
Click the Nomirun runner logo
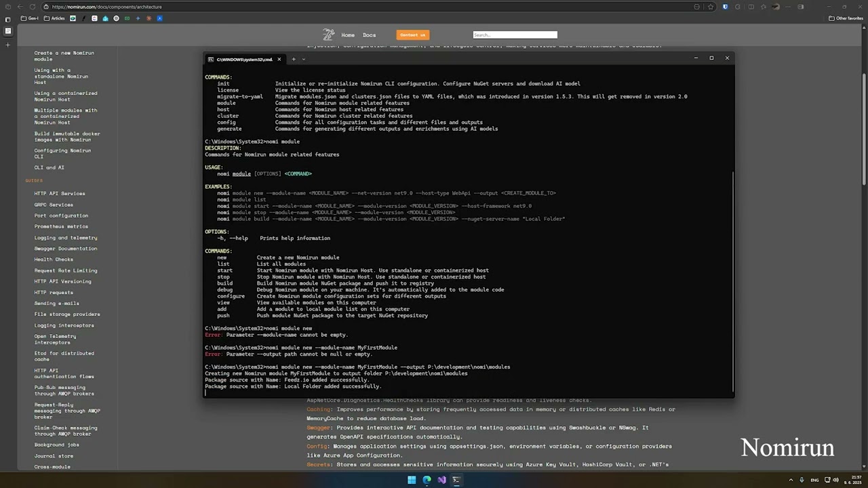coord(329,35)
